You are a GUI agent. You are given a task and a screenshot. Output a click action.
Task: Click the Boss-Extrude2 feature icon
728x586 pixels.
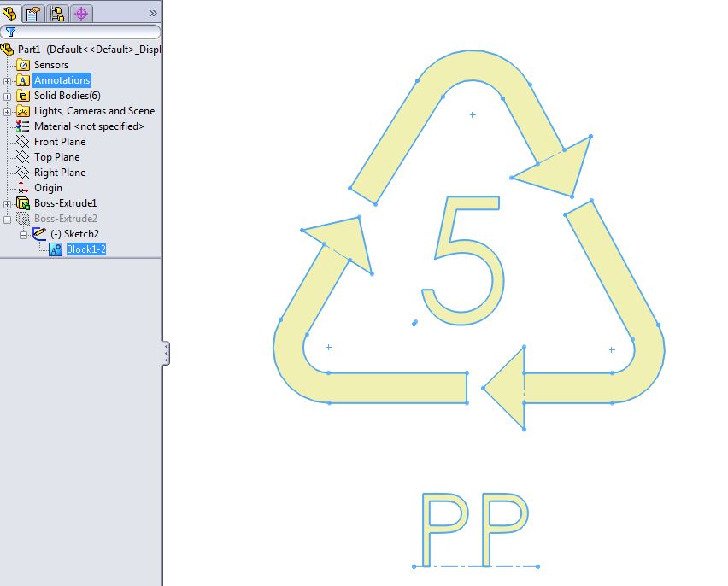pyautogui.click(x=23, y=218)
